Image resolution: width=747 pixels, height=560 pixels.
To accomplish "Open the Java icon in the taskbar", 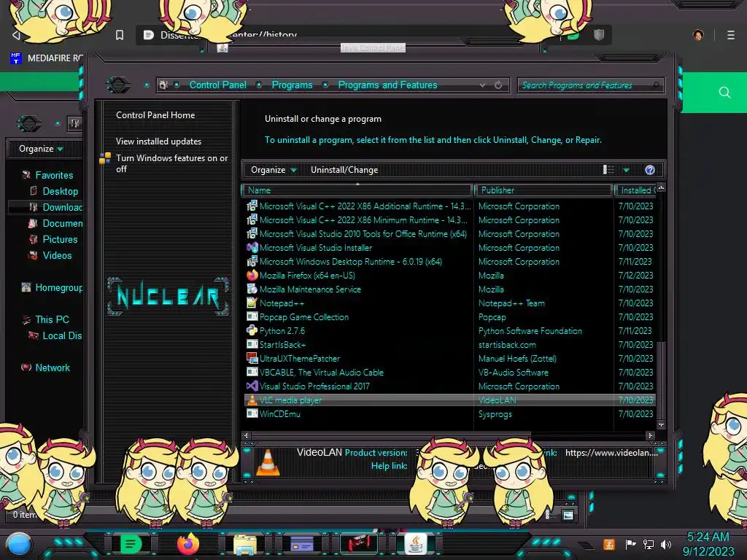I will click(x=415, y=543).
